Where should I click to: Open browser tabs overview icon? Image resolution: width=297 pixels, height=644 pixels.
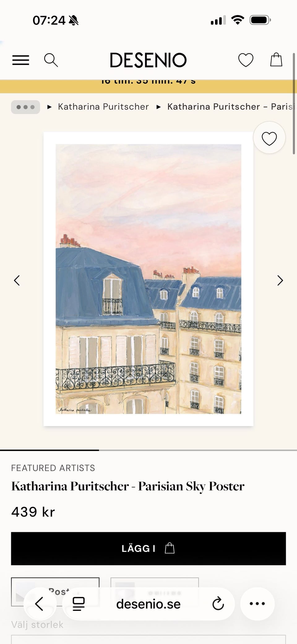[79, 604]
